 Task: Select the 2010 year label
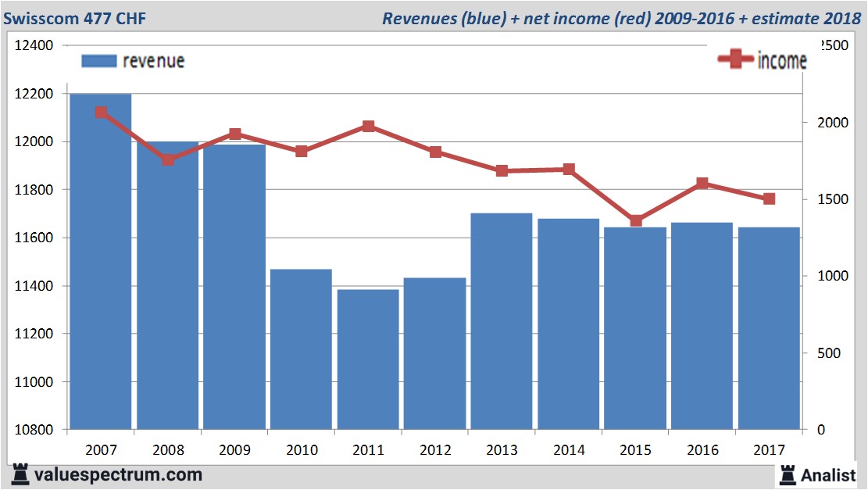302,450
